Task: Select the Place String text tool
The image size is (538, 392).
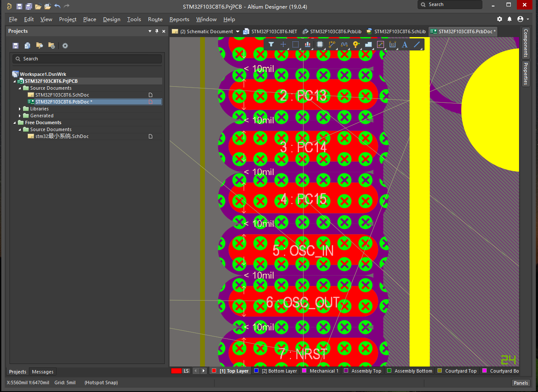Action: point(405,44)
